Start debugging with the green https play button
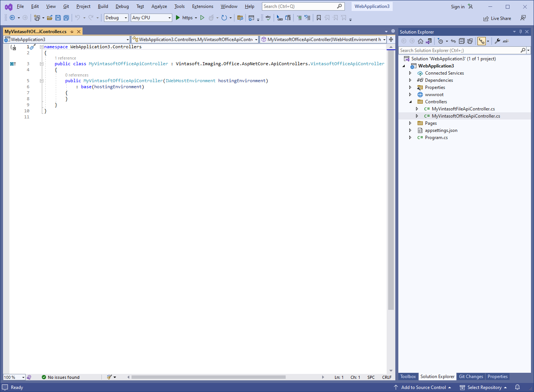 (x=178, y=18)
